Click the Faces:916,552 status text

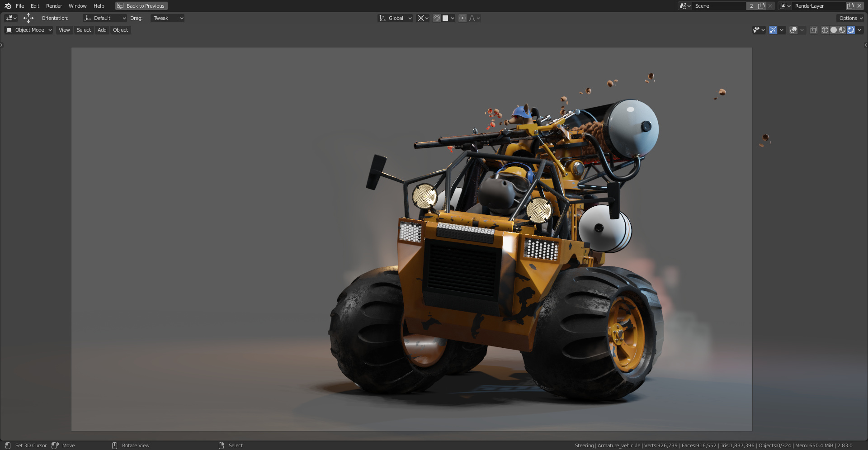click(x=699, y=445)
